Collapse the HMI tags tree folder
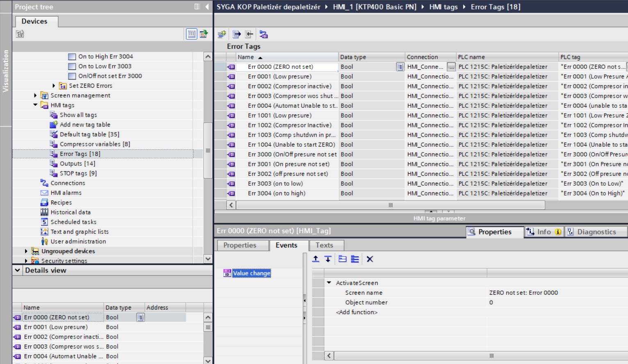This screenshot has height=364, width=628. [x=36, y=105]
